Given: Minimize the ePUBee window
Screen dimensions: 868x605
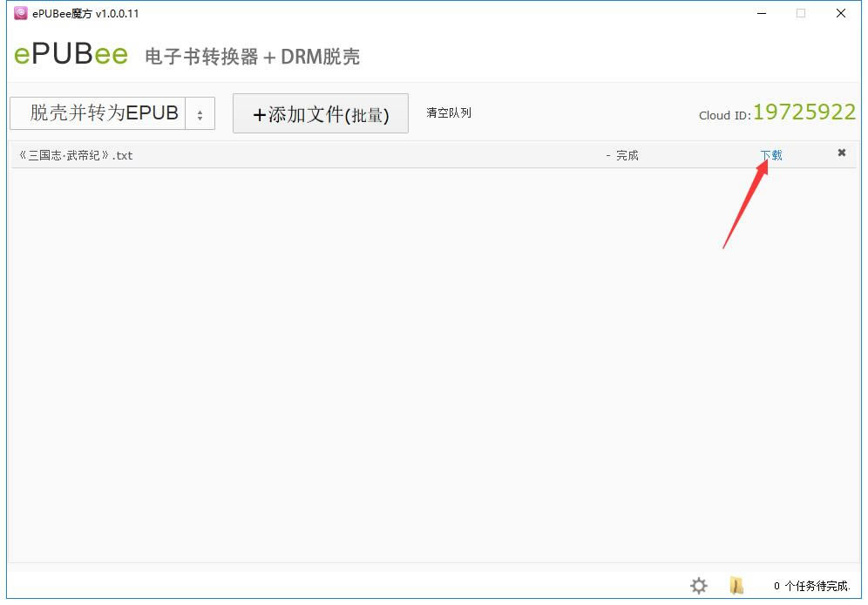Looking at the screenshot, I should tap(760, 13).
